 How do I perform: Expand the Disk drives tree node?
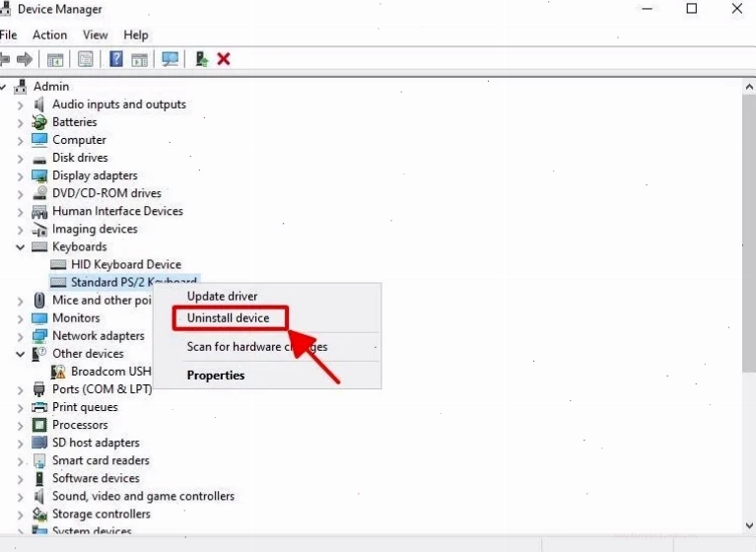pyautogui.click(x=20, y=158)
